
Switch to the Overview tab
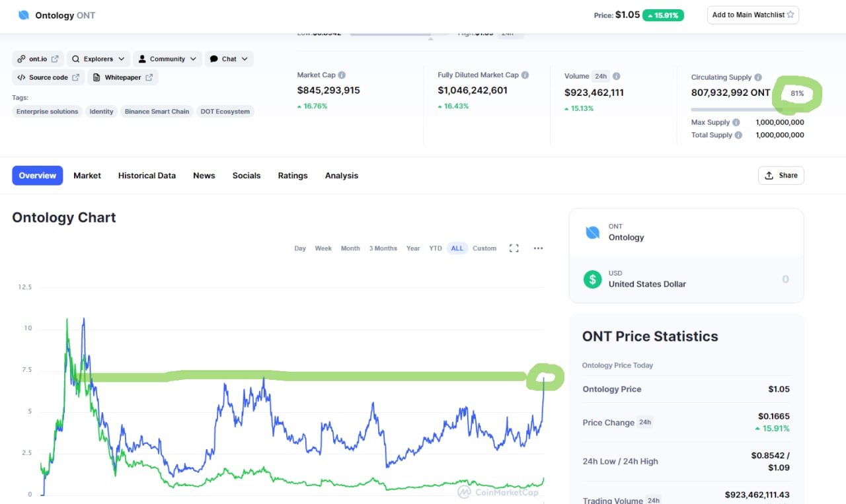click(38, 176)
